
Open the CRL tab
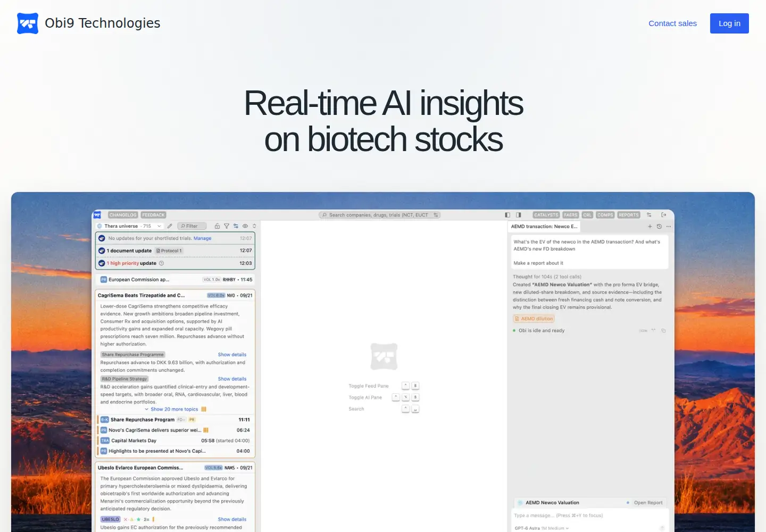[587, 215]
